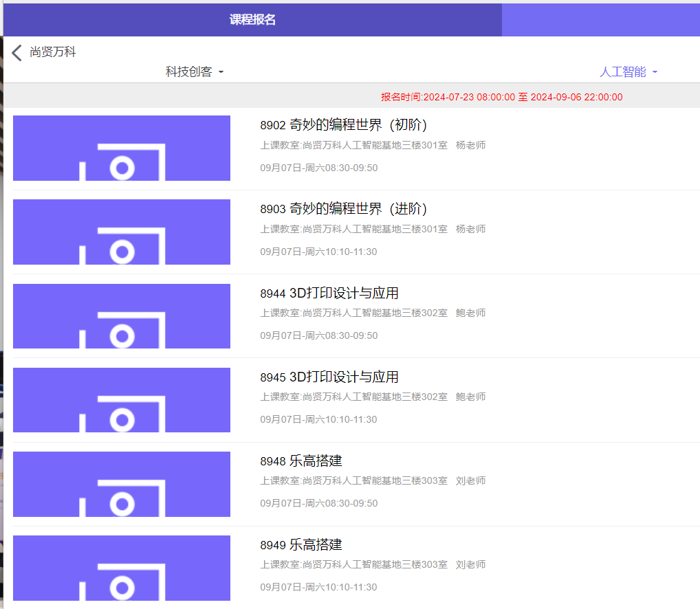Select the thumbnail for course 8949
This screenshot has width=700, height=609.
coord(122,568)
